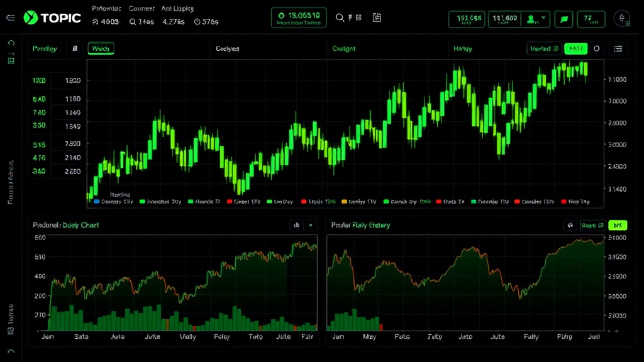Click the 1230 value in the left price table
Image resolution: width=644 pixels, height=362 pixels.
click(73, 80)
